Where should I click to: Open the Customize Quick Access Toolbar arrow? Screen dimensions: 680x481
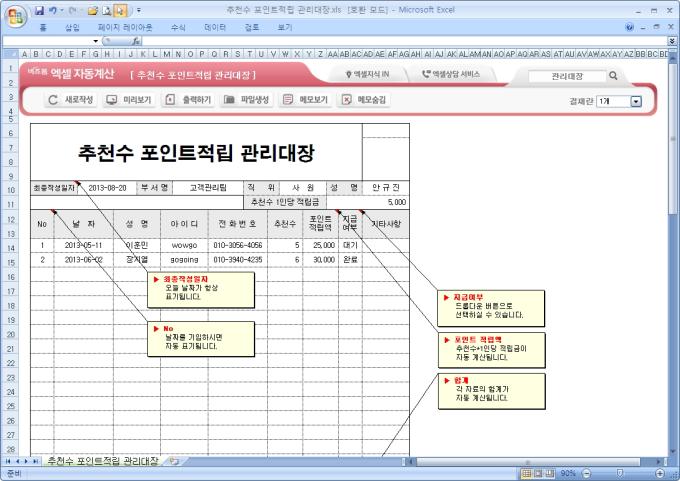pyautogui.click(x=139, y=10)
